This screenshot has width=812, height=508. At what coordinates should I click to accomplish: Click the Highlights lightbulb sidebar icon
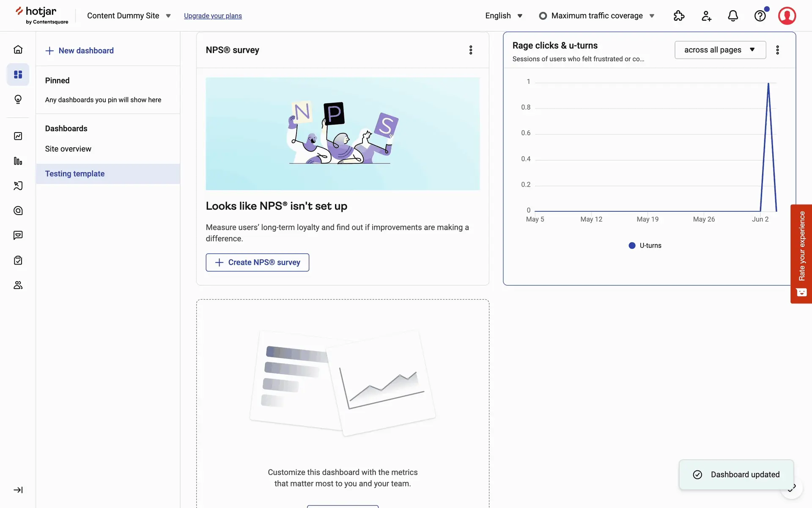[18, 99]
